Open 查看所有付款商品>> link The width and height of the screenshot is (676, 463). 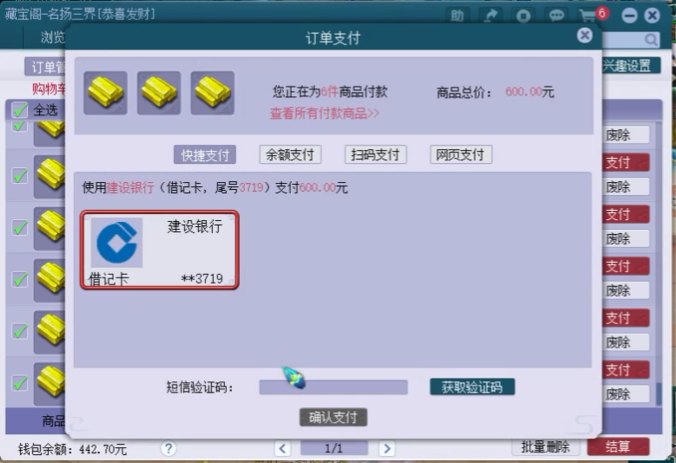coord(325,113)
